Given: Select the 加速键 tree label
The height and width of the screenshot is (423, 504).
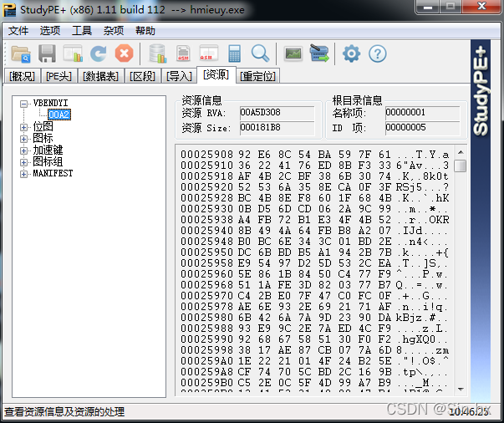Looking at the screenshot, I should pos(48,150).
